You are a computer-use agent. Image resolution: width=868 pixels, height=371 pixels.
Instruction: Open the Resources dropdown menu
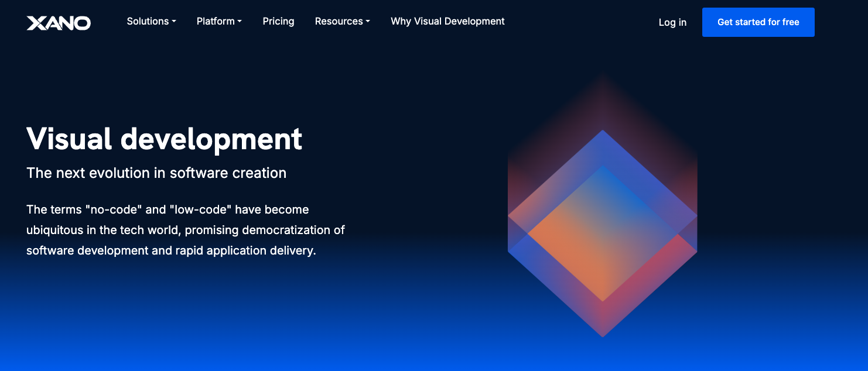coord(342,21)
